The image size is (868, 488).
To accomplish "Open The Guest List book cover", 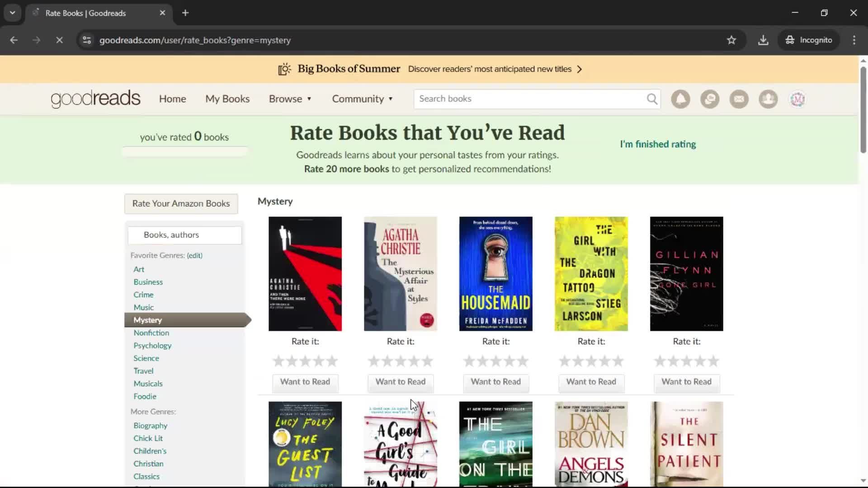I will coord(305,444).
